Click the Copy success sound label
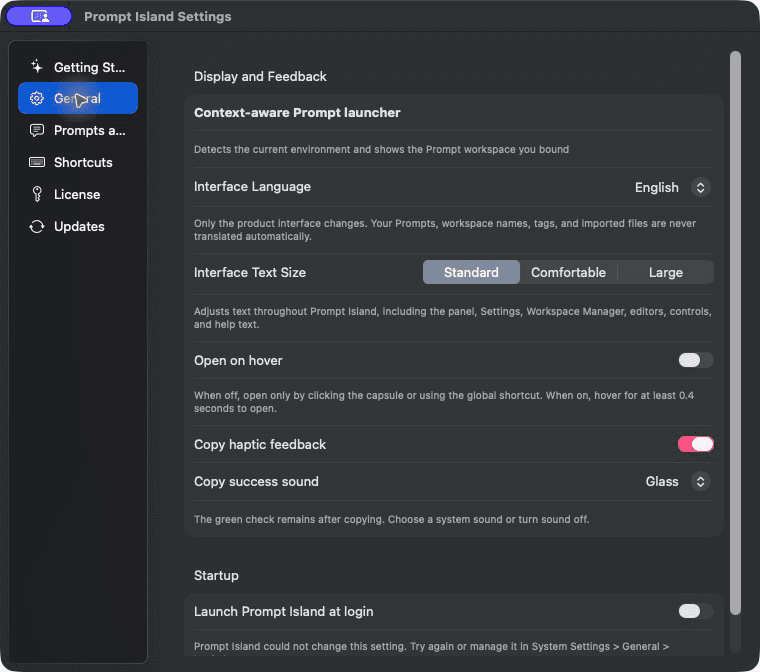 coord(256,481)
